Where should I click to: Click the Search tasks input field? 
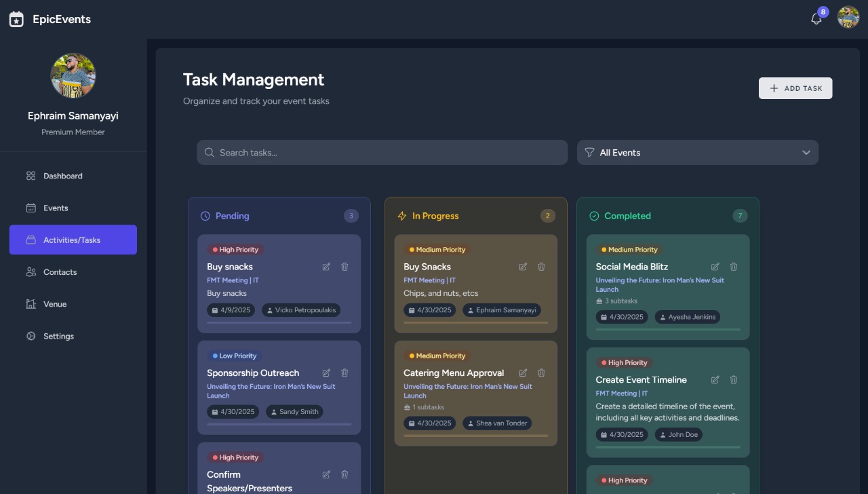point(381,152)
